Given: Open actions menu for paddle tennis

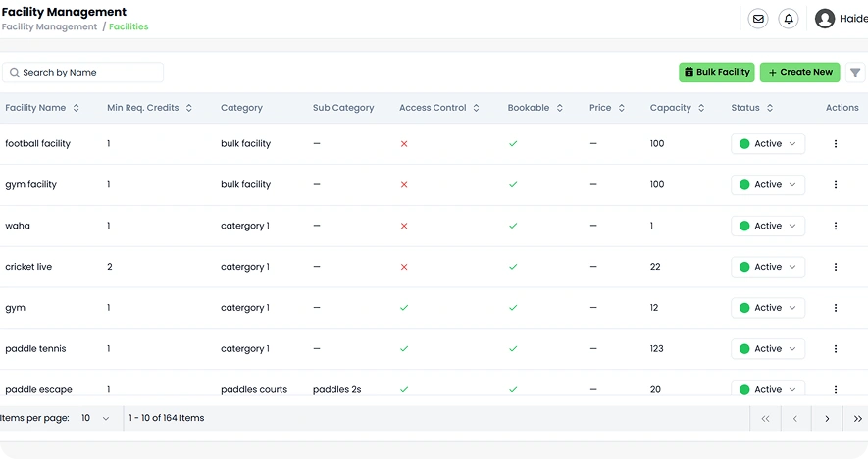Looking at the screenshot, I should [x=836, y=349].
